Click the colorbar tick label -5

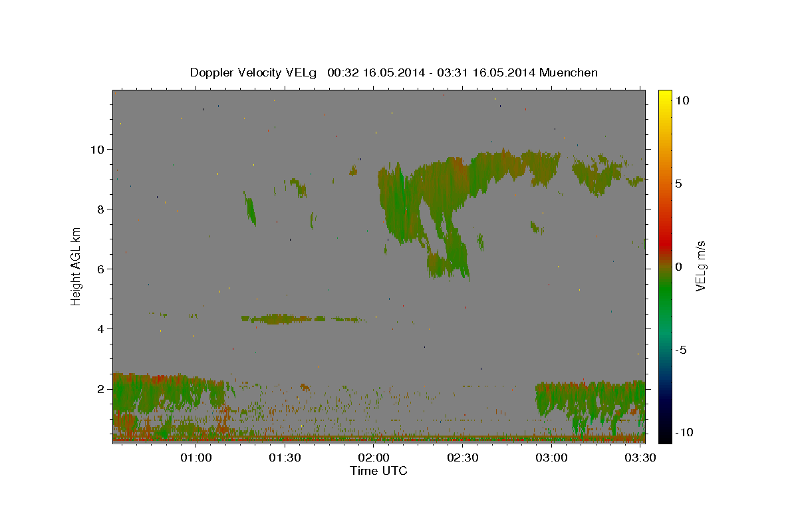(680, 350)
